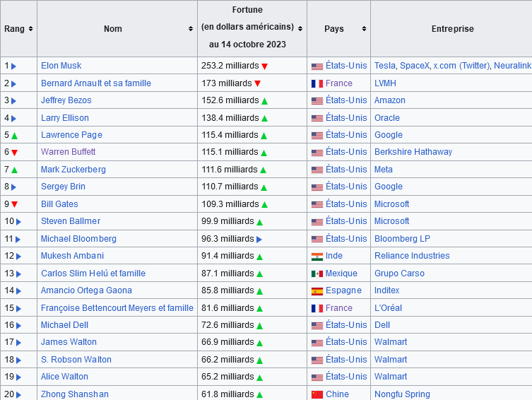
Task: Select the 99.9 milliards fortune cell
Action: point(252,221)
